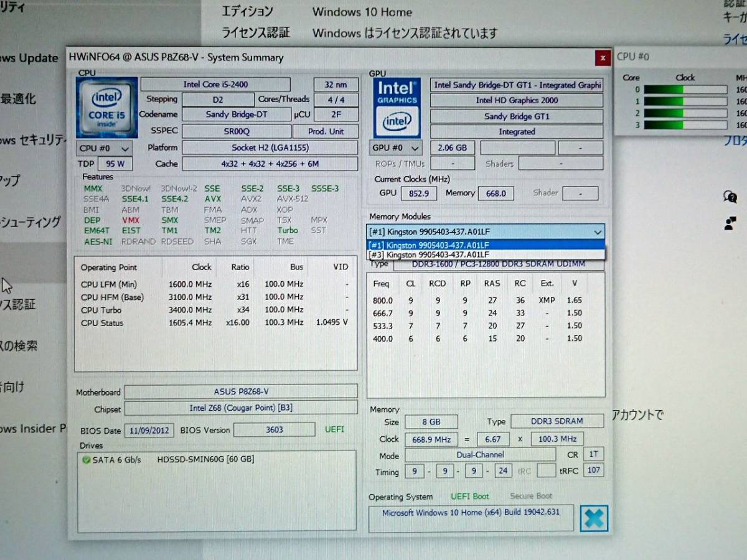This screenshot has height=560, width=747.
Task: Click the CPU Status row
Action: (215, 323)
